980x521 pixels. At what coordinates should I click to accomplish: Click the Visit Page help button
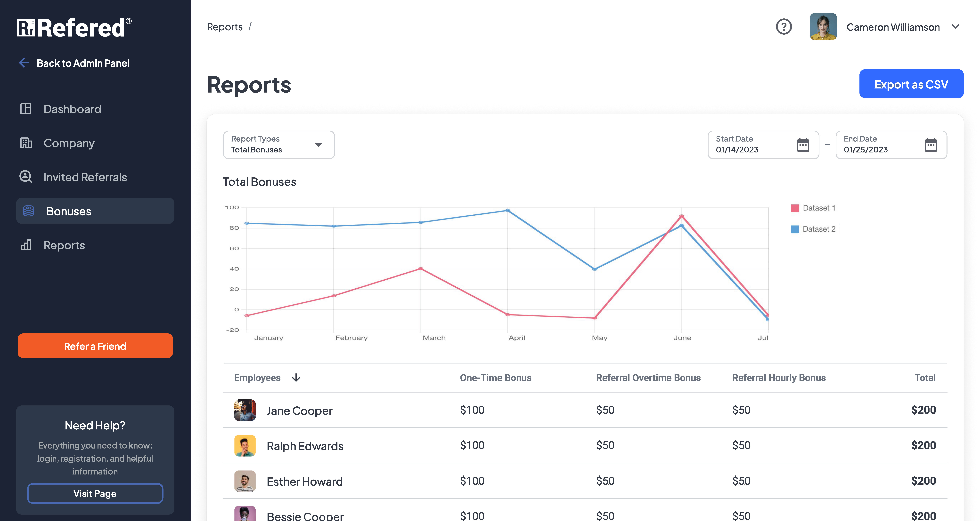95,493
